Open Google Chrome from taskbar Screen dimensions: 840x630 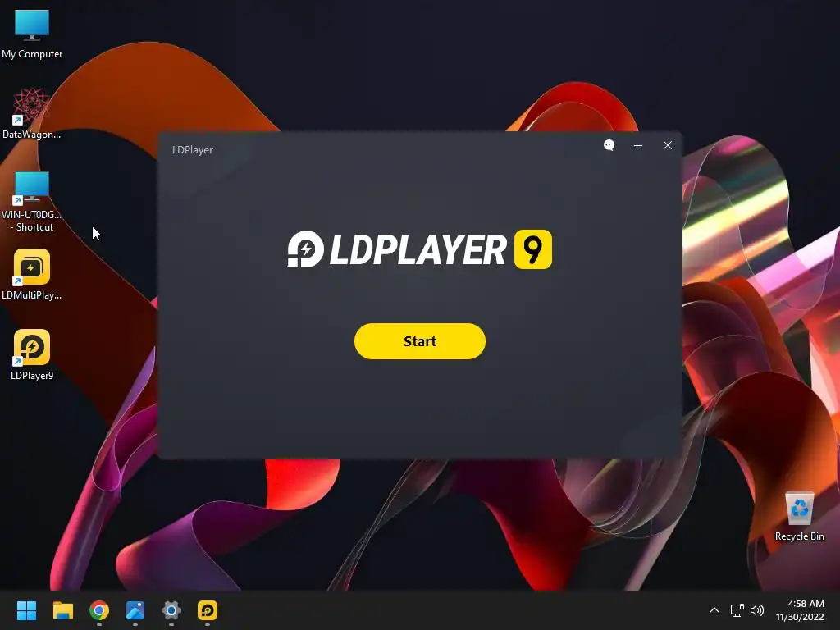pyautogui.click(x=99, y=610)
